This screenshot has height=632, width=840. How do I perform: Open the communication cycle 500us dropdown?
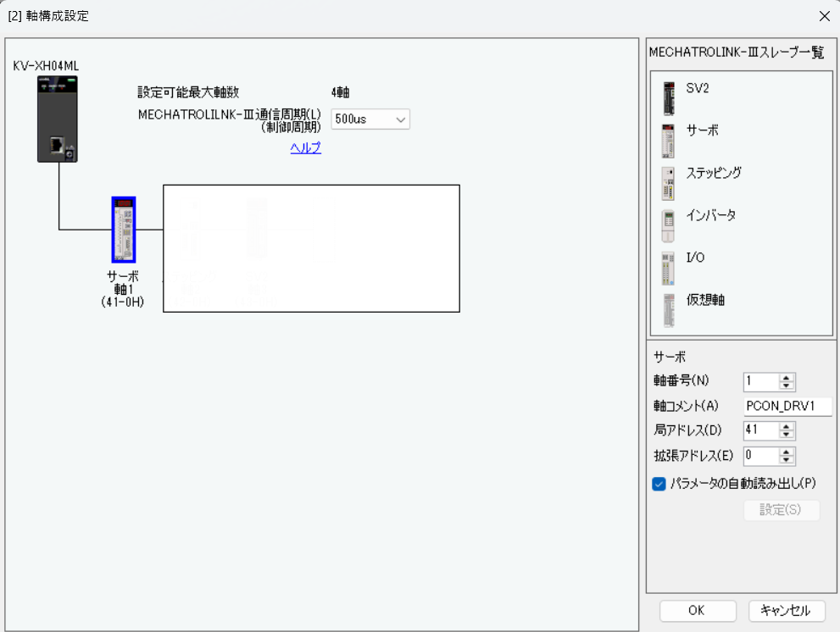point(370,119)
